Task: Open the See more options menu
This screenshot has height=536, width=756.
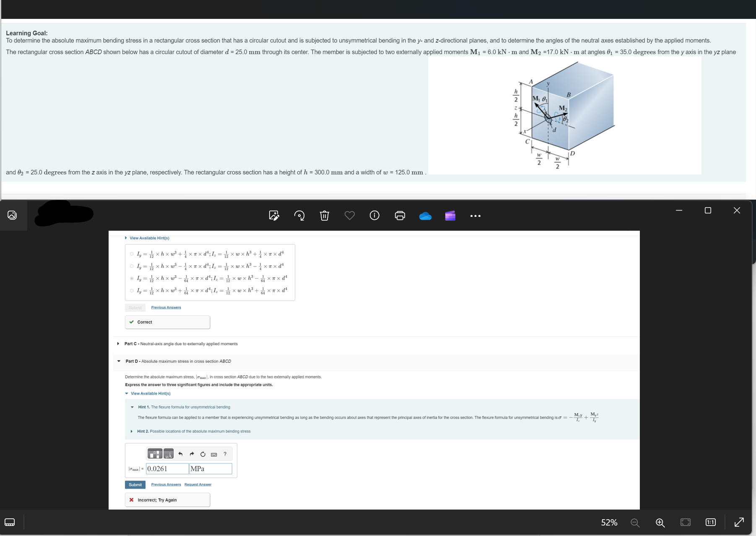Action: (x=475, y=216)
